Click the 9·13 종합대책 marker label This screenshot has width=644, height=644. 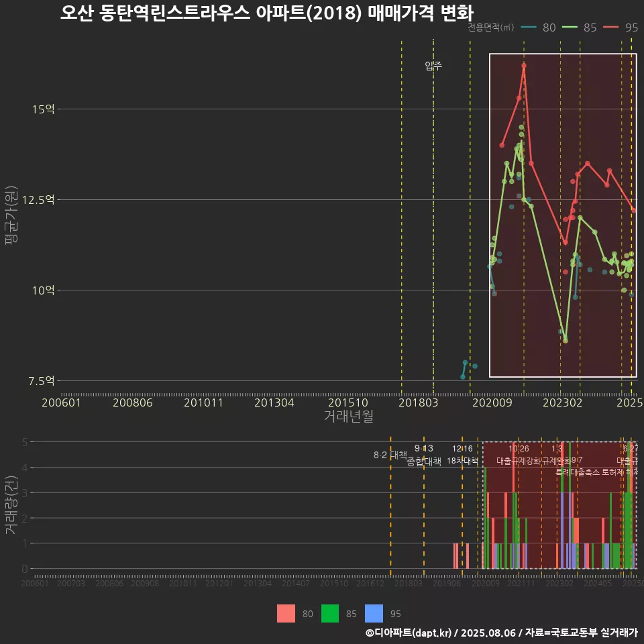pos(424,455)
